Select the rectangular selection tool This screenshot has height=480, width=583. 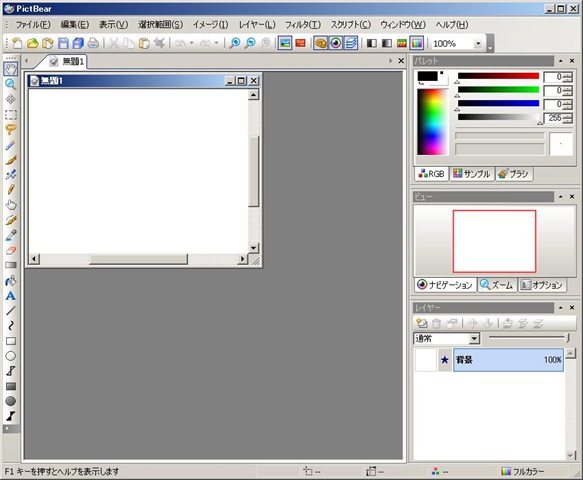(x=10, y=115)
